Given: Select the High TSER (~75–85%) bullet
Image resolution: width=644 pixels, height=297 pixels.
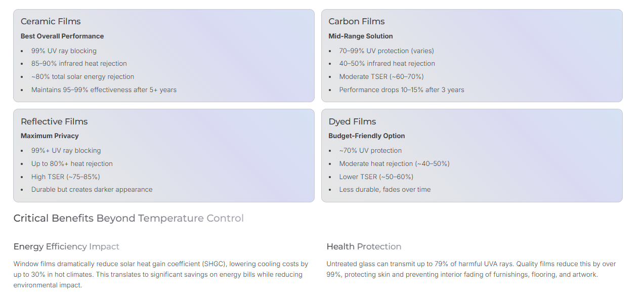Looking at the screenshot, I should [65, 177].
